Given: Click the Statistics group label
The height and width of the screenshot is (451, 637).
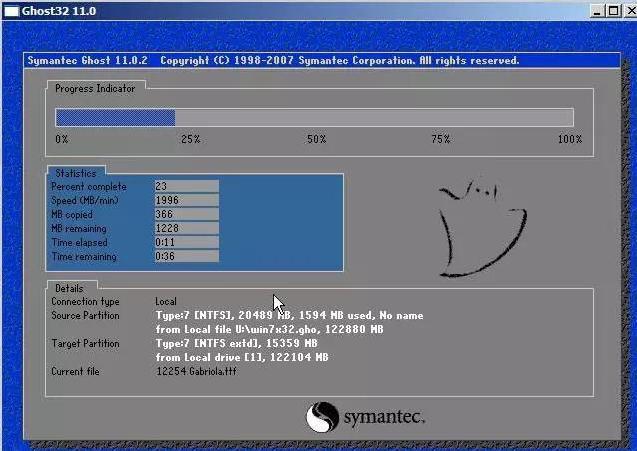Looking at the screenshot, I should [x=76, y=173].
